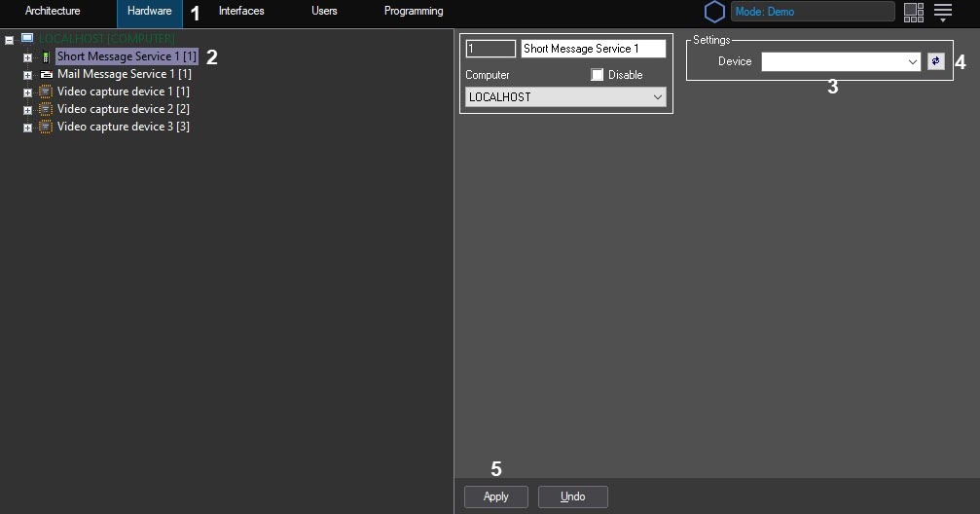Click the refresh device list icon

[935, 61]
